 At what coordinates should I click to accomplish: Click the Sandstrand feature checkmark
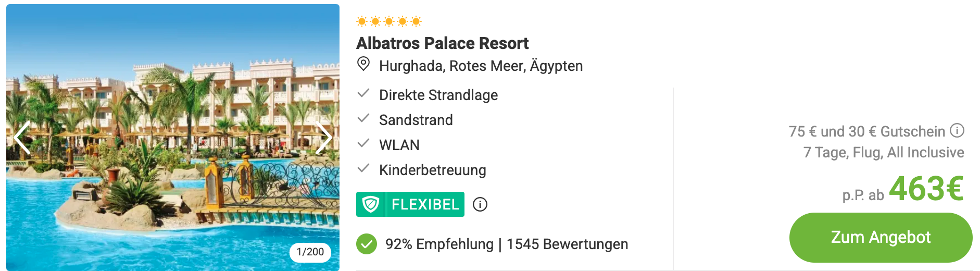point(363,119)
